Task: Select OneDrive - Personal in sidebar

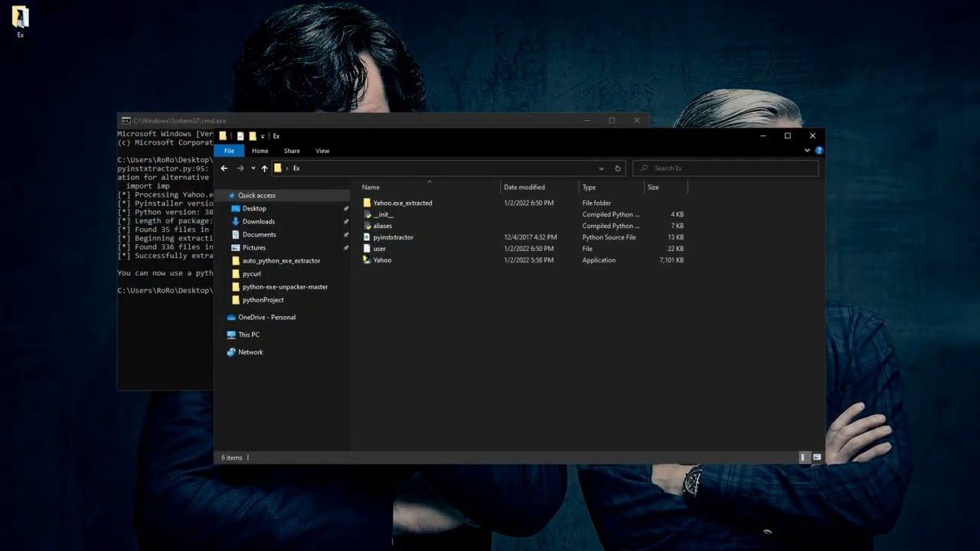Action: [266, 318]
